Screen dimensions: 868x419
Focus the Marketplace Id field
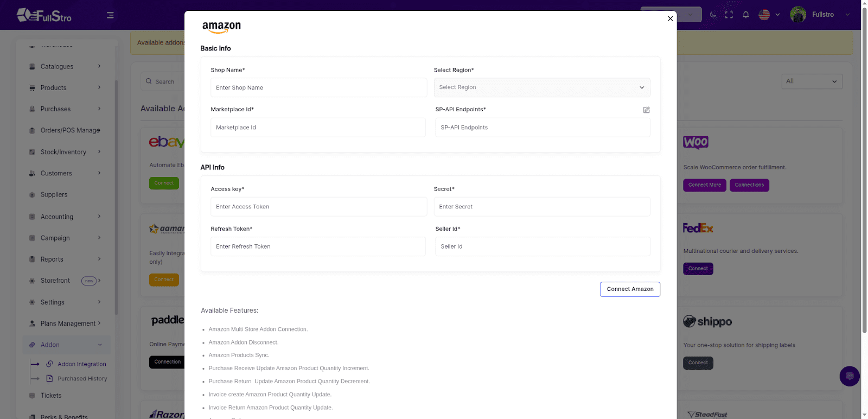click(x=318, y=128)
